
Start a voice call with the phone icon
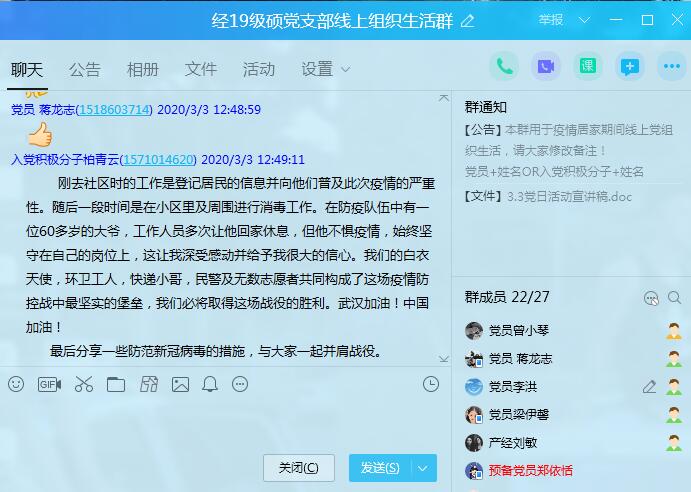(x=504, y=67)
